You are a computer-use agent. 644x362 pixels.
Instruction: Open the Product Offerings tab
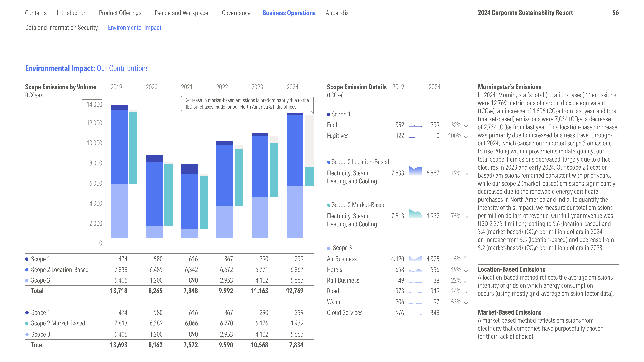pos(120,13)
